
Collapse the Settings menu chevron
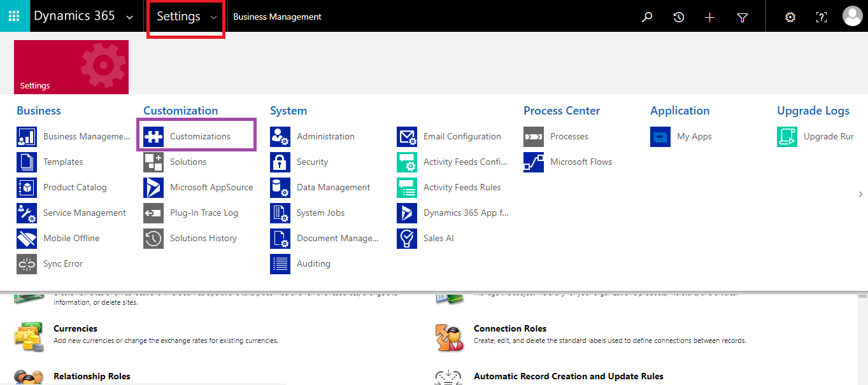point(213,17)
